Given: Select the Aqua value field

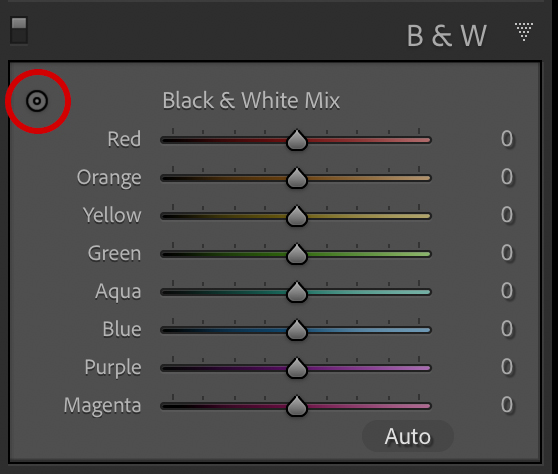Looking at the screenshot, I should (507, 291).
